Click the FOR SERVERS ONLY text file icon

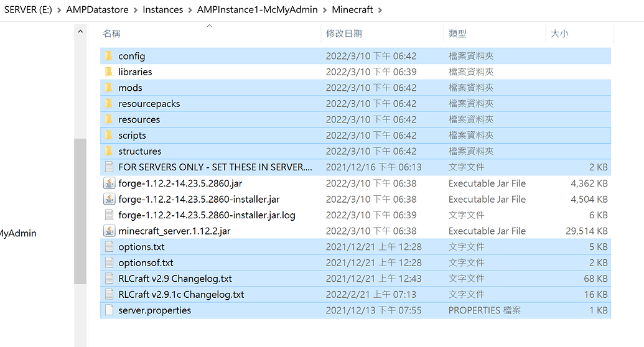coord(109,167)
